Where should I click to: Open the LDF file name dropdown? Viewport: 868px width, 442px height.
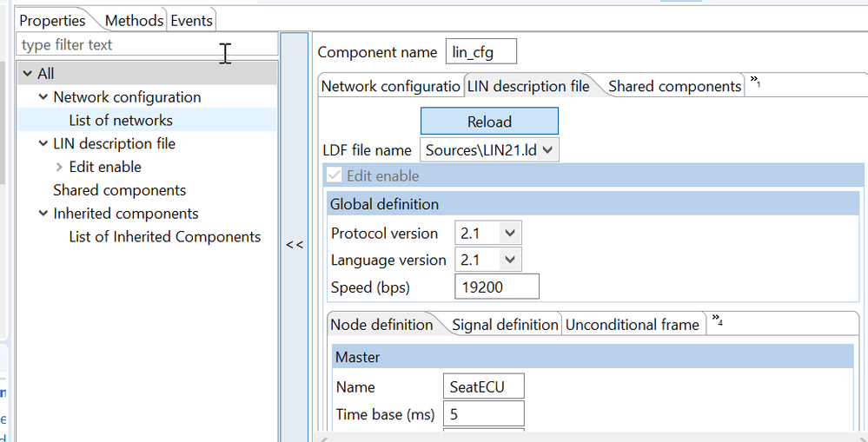point(548,149)
